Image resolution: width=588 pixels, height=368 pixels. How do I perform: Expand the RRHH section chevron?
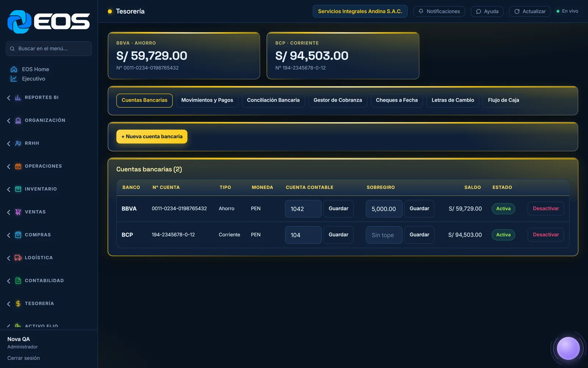point(9,144)
